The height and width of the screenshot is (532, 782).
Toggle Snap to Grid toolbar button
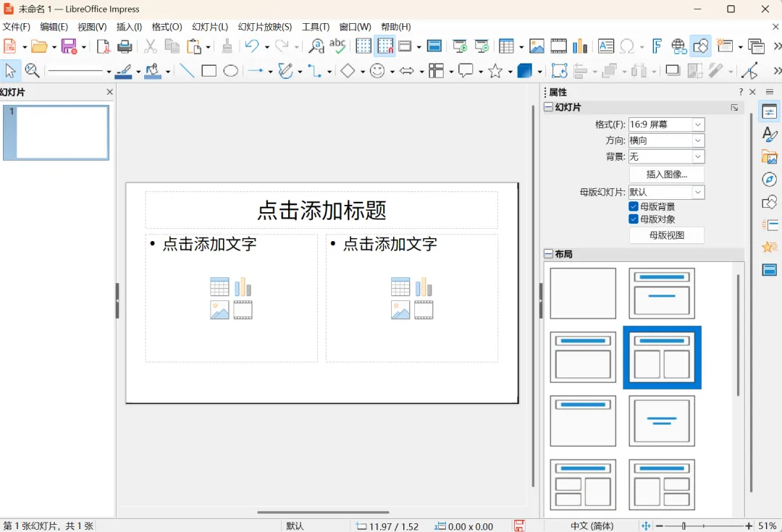[385, 46]
